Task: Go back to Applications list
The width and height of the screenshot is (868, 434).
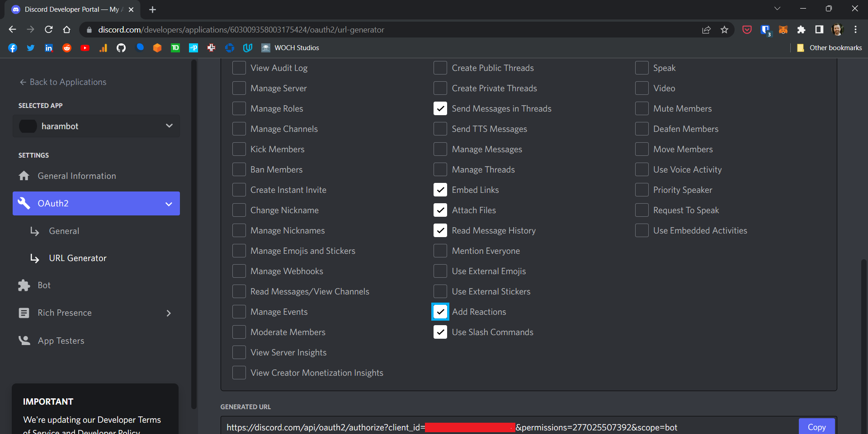Action: [63, 82]
